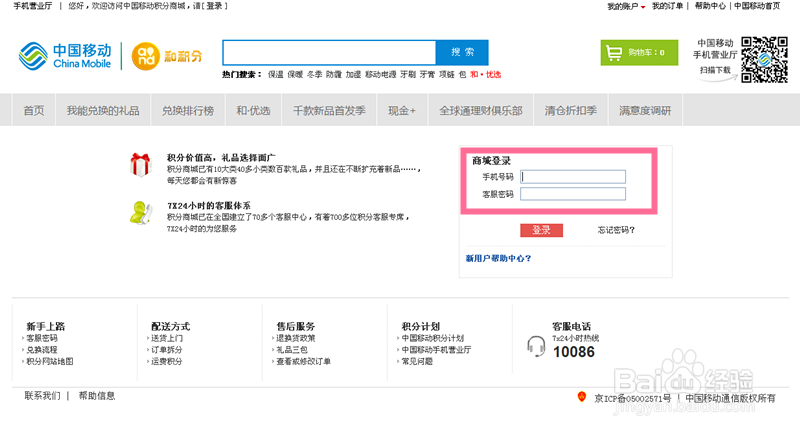Open 客服密码 under 新手上路
The width and height of the screenshot is (800, 434).
[x=42, y=338]
